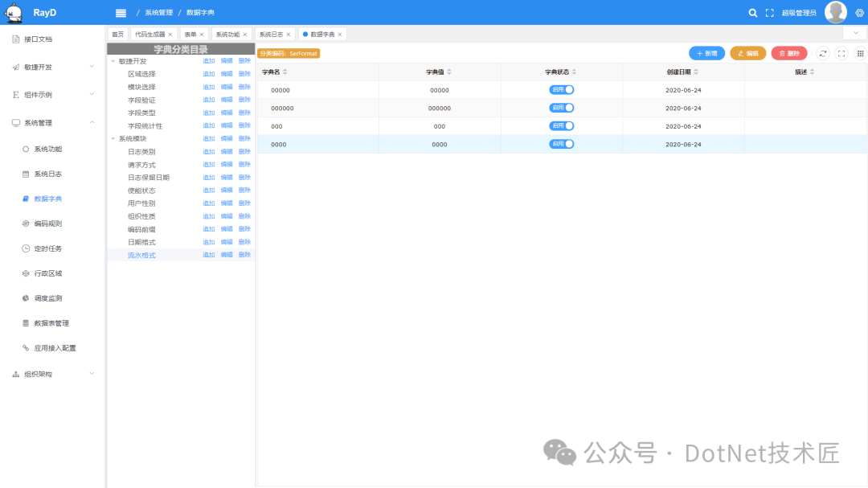Open the search magnifier in the header
The height and width of the screenshot is (488, 868).
point(753,13)
